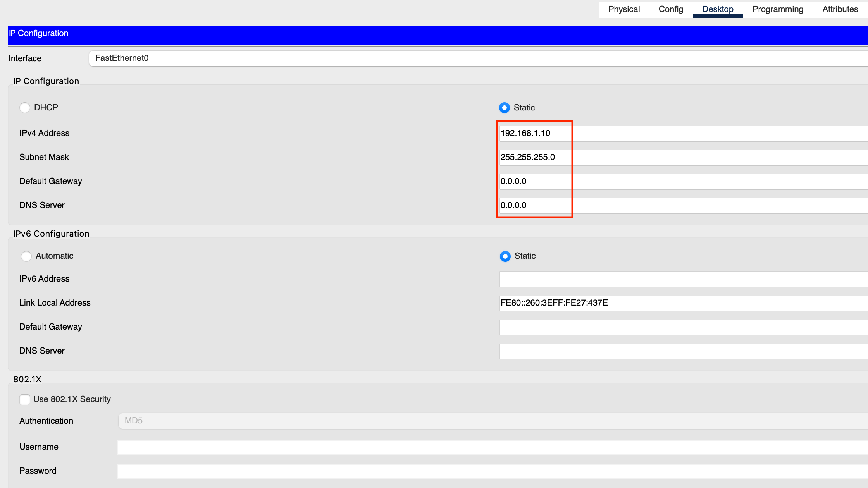The image size is (868, 488).
Task: Enable the Use 802.1X Security checkbox
Action: pyautogui.click(x=25, y=399)
